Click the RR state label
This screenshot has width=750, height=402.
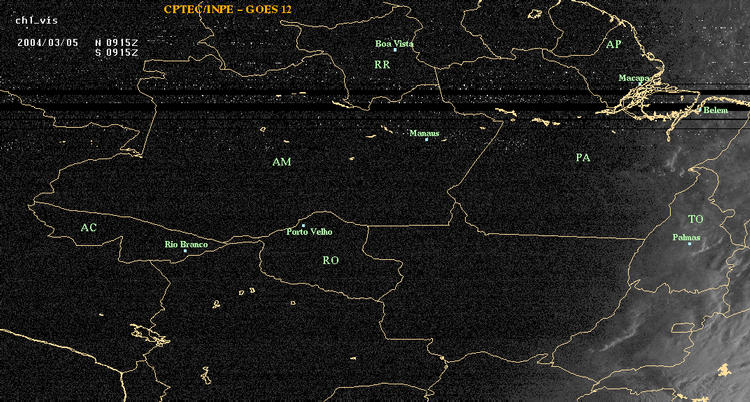pyautogui.click(x=382, y=65)
